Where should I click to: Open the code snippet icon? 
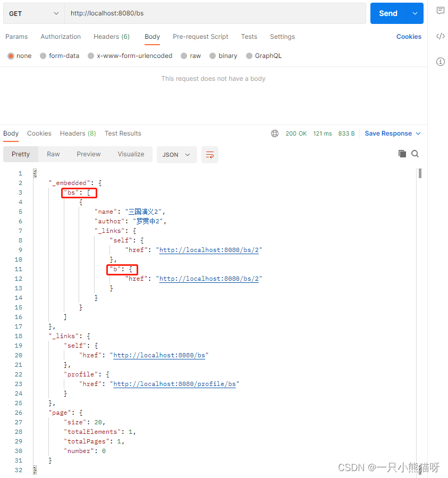[x=440, y=36]
